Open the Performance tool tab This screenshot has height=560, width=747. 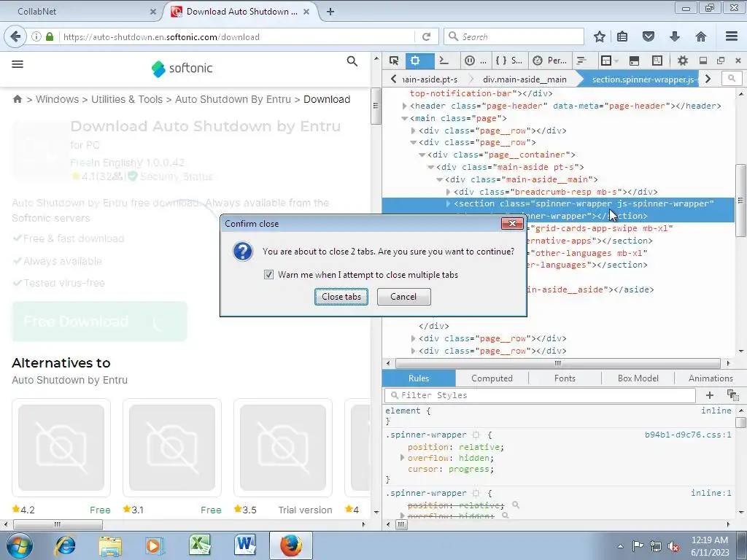[549, 61]
